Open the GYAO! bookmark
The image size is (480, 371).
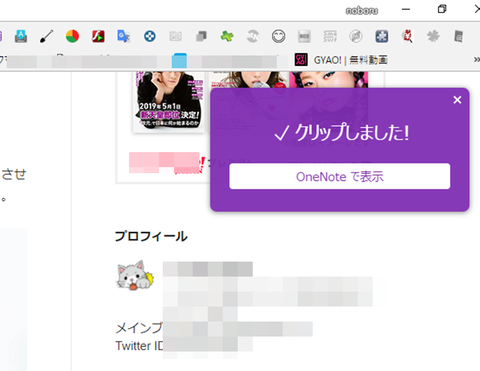point(341,60)
